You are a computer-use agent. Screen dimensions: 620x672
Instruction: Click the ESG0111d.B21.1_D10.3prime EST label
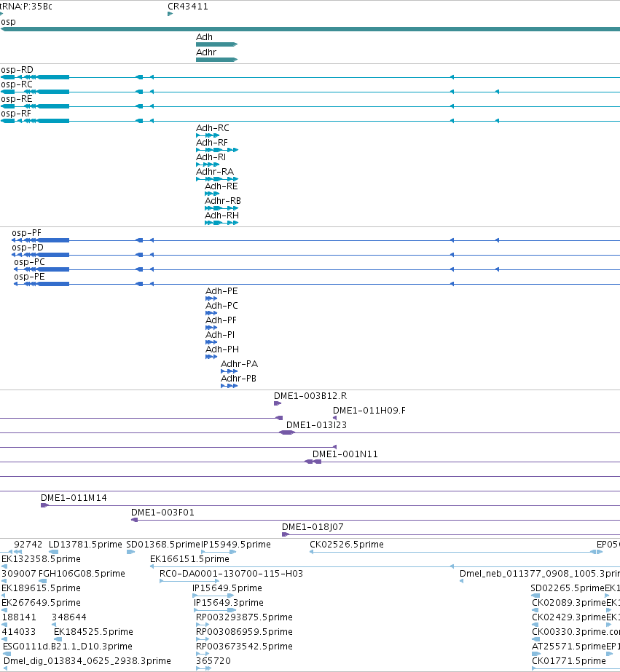[x=68, y=647]
